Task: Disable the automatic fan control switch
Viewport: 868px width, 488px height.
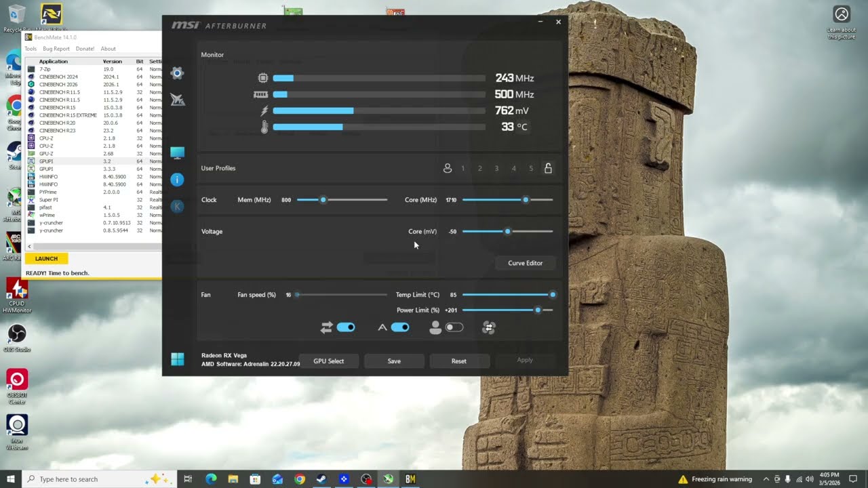Action: click(400, 327)
